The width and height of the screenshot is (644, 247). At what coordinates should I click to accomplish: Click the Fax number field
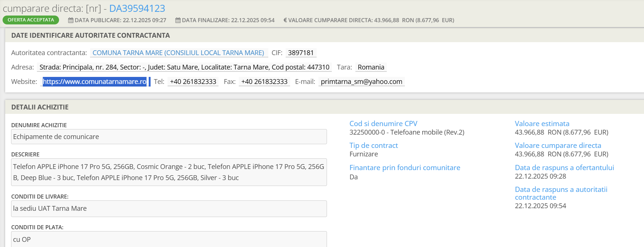264,82
